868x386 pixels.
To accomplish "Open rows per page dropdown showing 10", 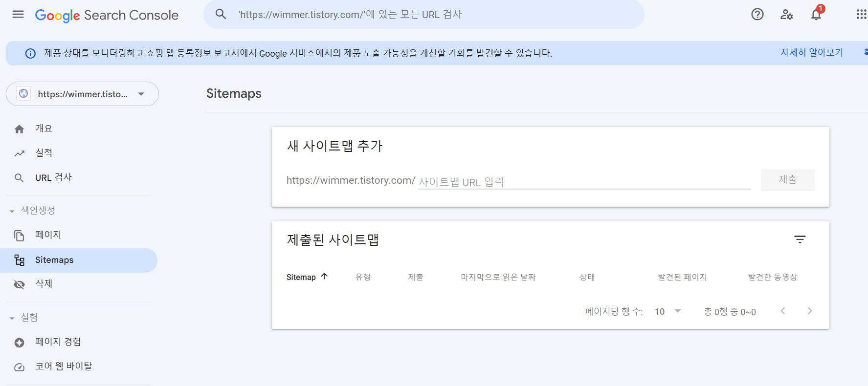I will coord(668,311).
